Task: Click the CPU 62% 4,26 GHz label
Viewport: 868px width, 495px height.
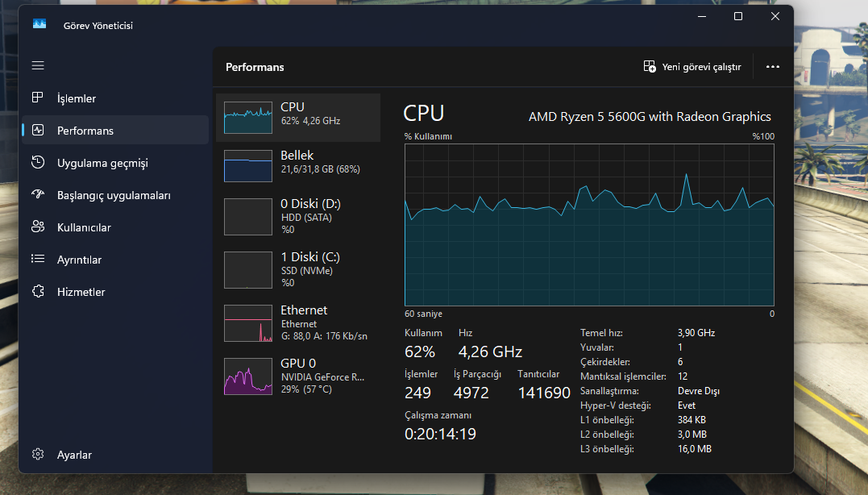Action: coord(310,121)
